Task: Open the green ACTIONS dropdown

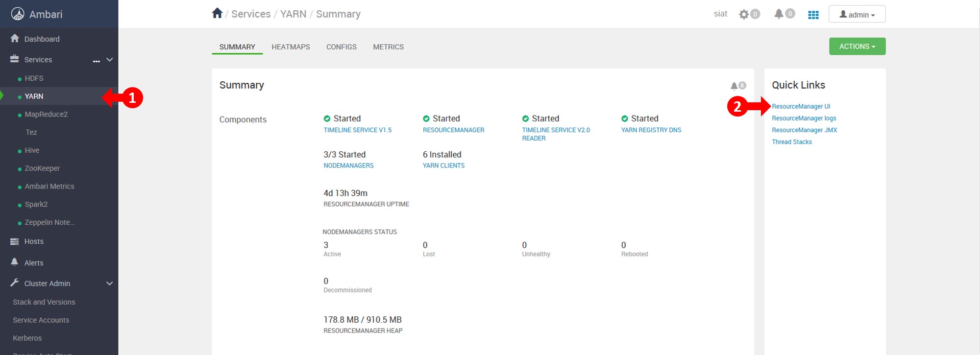Action: tap(857, 47)
